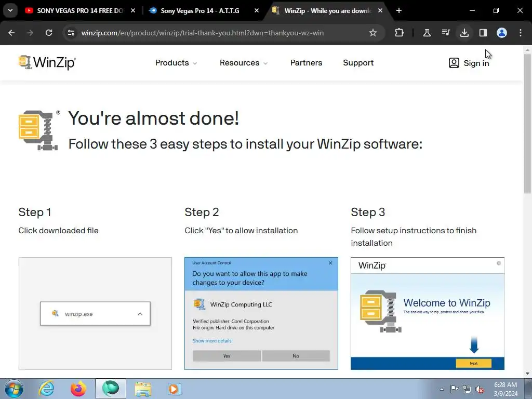Close the WinZip tab

pyautogui.click(x=380, y=10)
